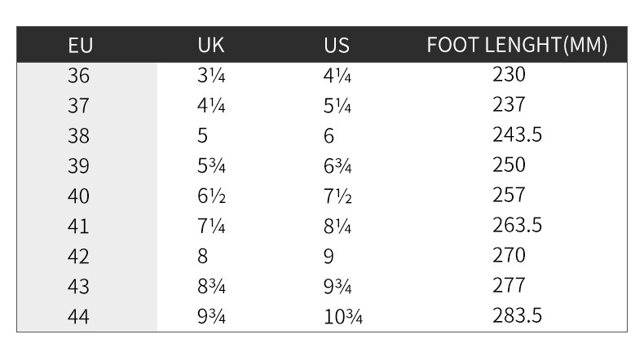Click the UK size 6½ cell
Viewport: 644px width, 352px height.
[x=211, y=196]
